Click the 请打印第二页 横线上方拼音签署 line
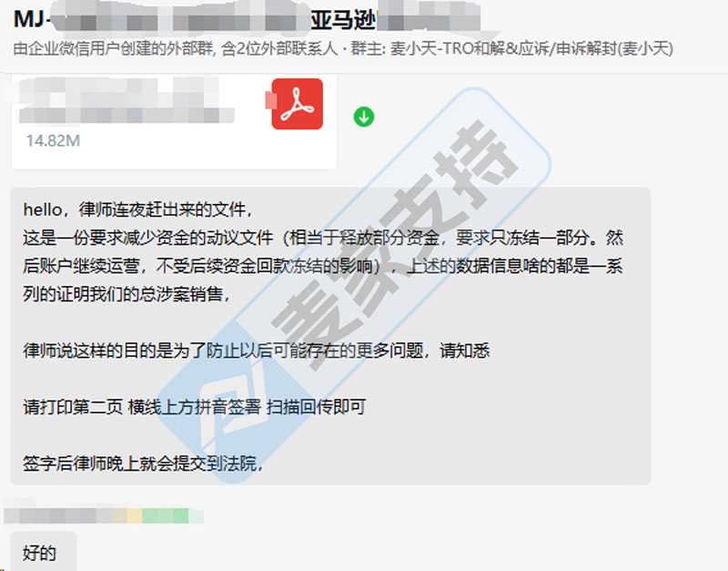 [194, 406]
